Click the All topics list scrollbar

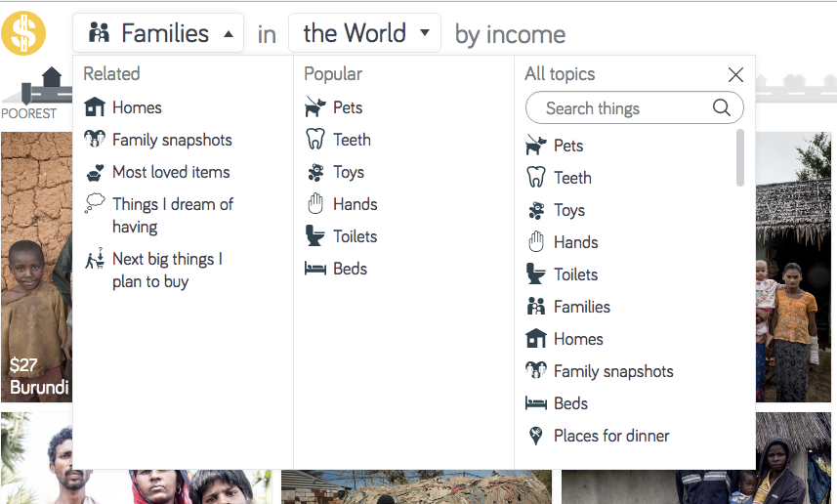(x=740, y=158)
